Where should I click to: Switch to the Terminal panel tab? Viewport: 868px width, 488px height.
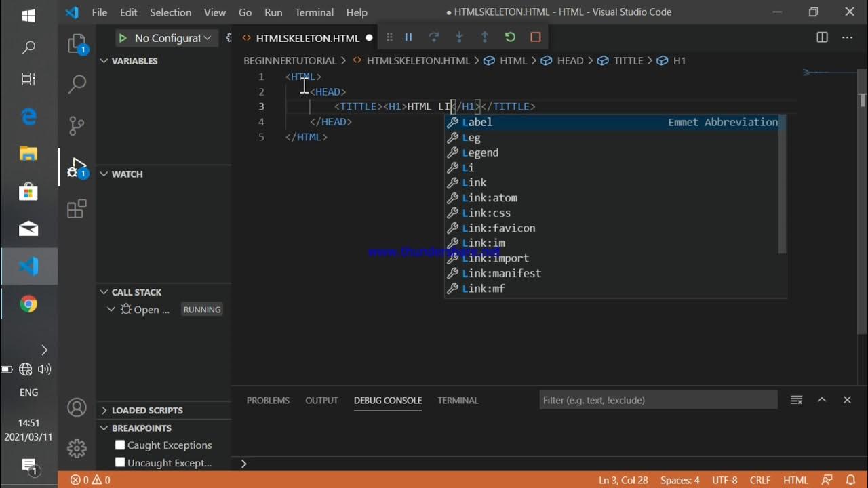tap(458, 400)
